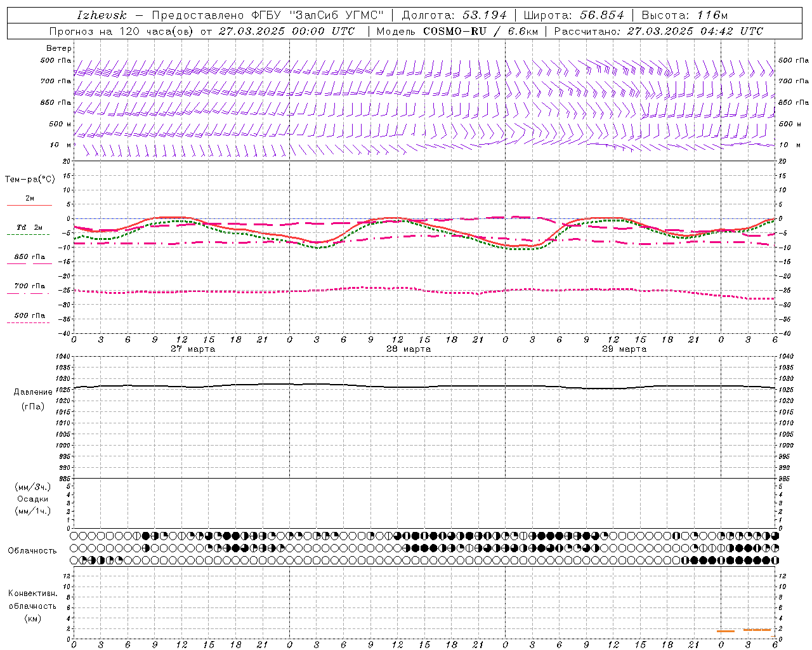Click the "Td 2м" dew point legend entry
The height and width of the screenshot is (650, 812).
point(30,227)
